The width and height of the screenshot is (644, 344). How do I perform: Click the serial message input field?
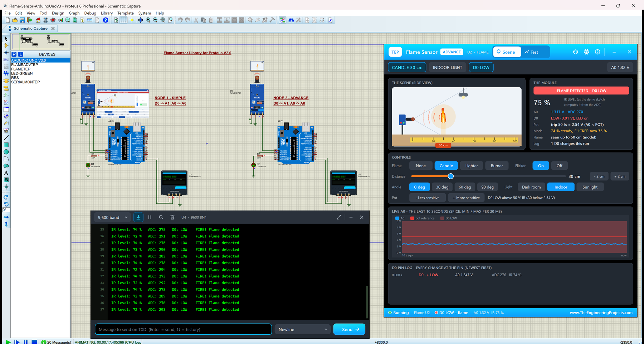pos(183,329)
